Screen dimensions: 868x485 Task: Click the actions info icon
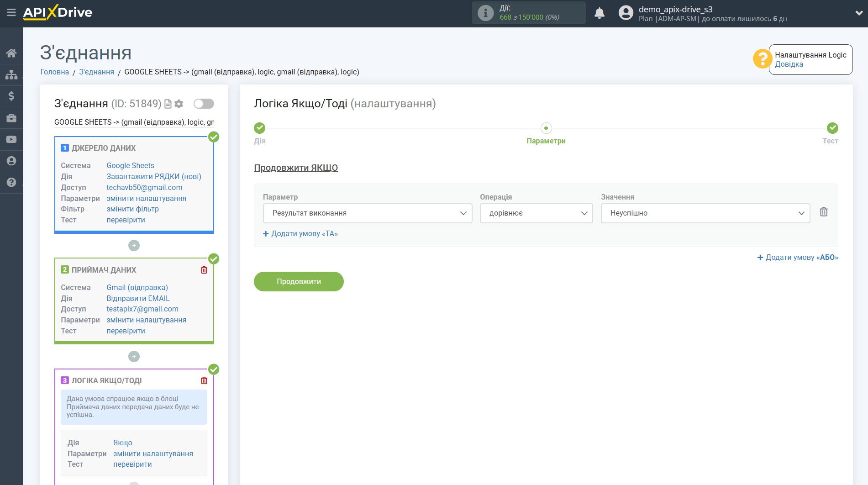point(485,13)
